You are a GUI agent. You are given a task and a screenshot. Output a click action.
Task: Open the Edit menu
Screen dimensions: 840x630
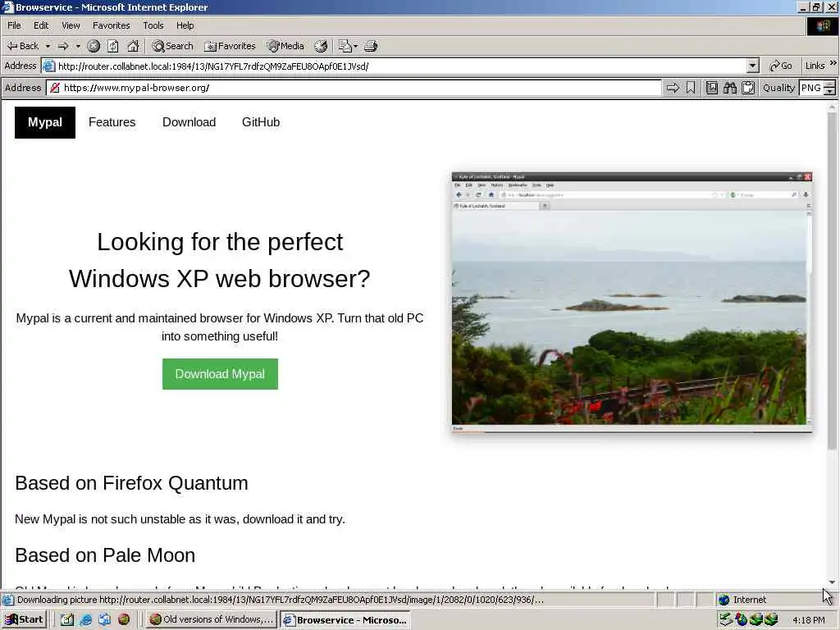tap(41, 25)
